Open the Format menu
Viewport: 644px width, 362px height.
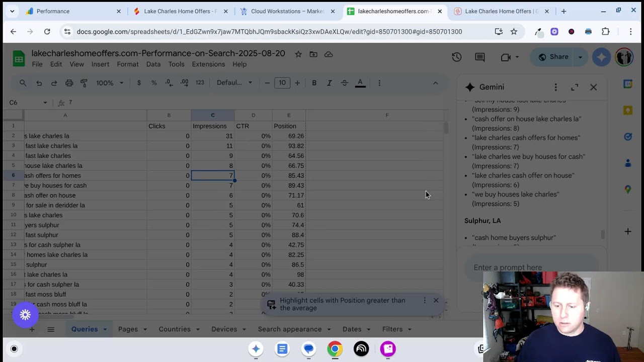(x=127, y=64)
